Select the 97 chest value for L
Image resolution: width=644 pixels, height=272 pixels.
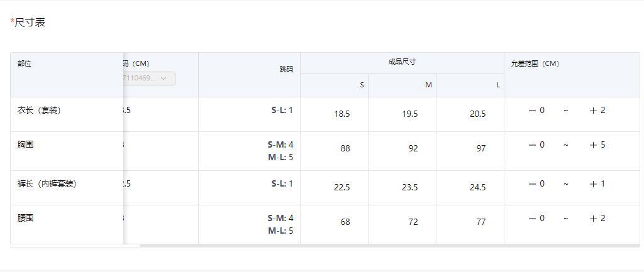[480, 149]
